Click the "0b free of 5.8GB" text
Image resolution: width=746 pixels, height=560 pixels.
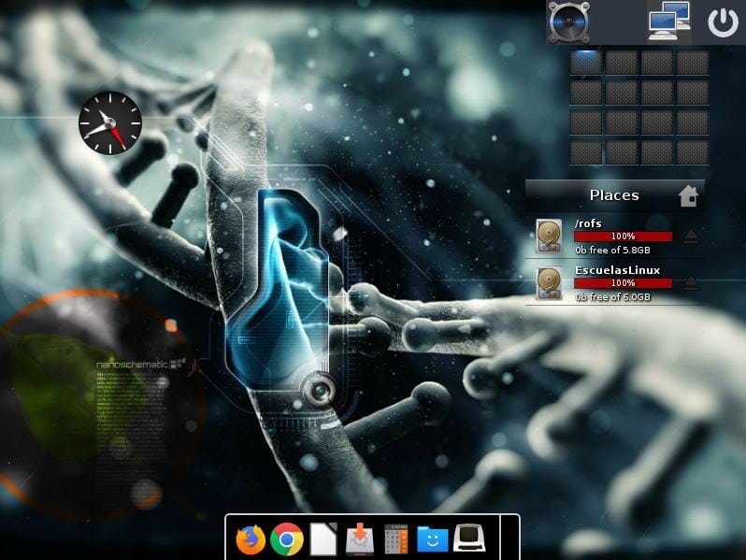612,251
